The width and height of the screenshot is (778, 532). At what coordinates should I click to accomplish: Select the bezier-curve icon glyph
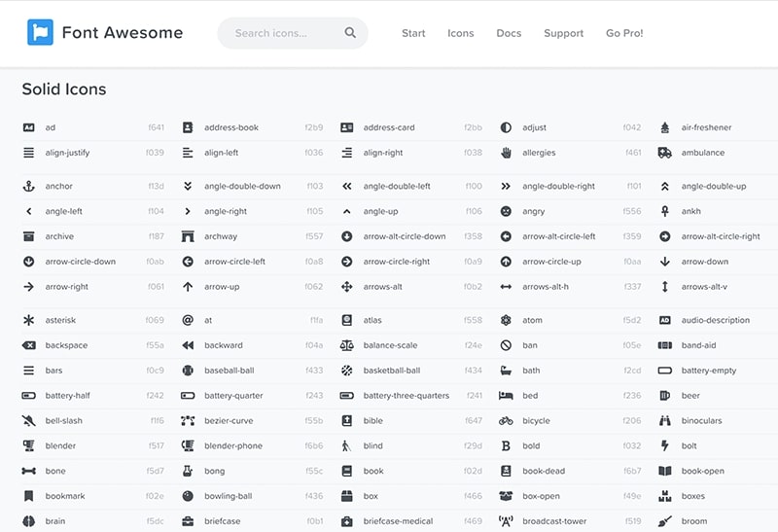point(188,421)
